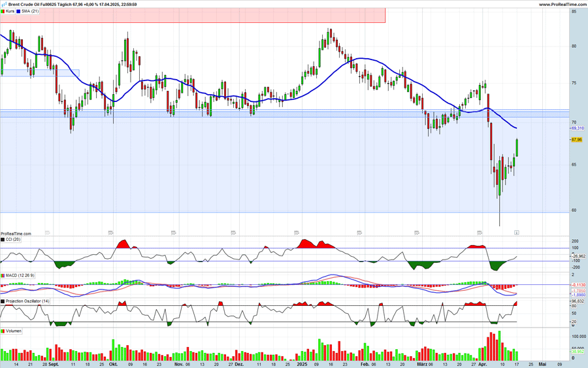
Task: Open the CCI (20) indicator label
Action: (13, 240)
